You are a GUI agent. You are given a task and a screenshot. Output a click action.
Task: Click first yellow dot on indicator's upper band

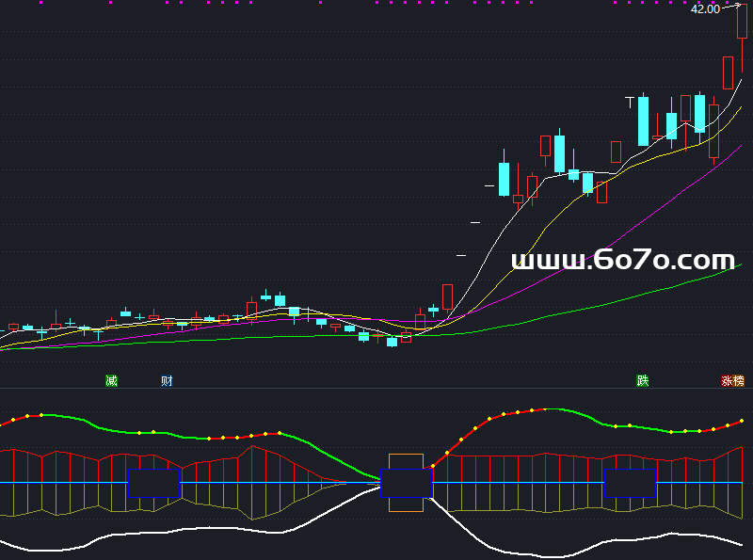pos(27,415)
